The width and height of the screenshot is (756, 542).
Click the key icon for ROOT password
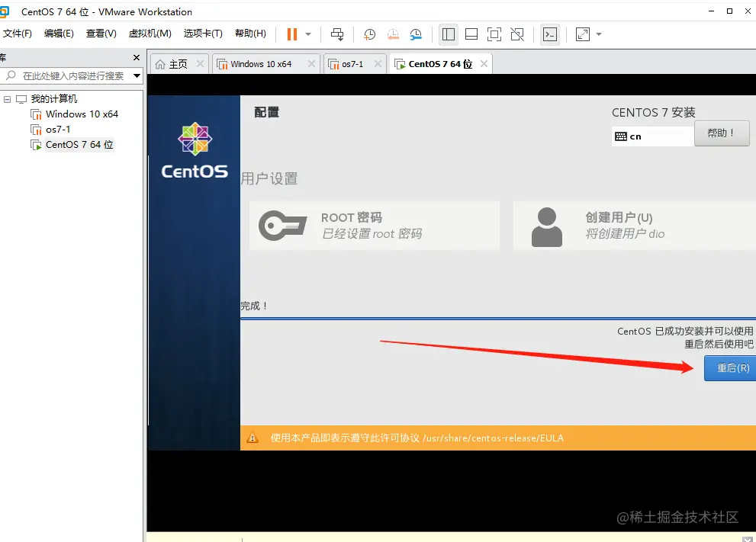pyautogui.click(x=282, y=225)
